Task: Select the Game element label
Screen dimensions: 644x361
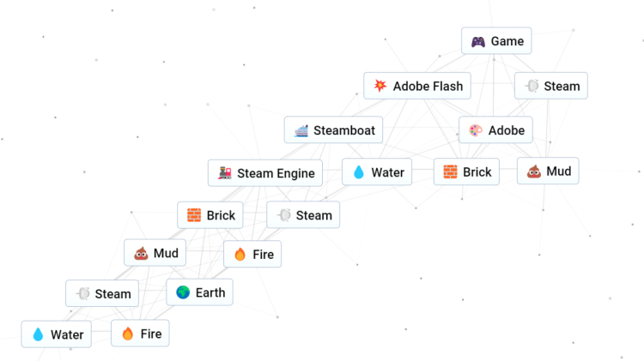Action: click(x=507, y=41)
